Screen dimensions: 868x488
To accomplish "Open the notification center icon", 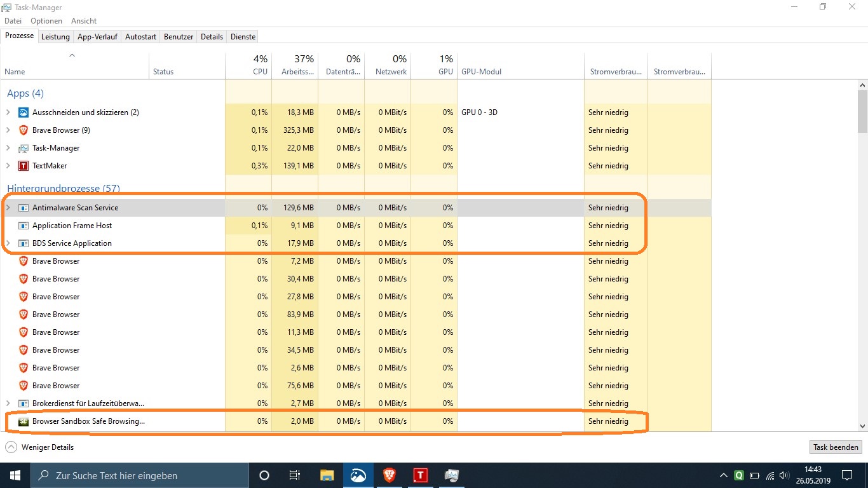I will [x=846, y=475].
